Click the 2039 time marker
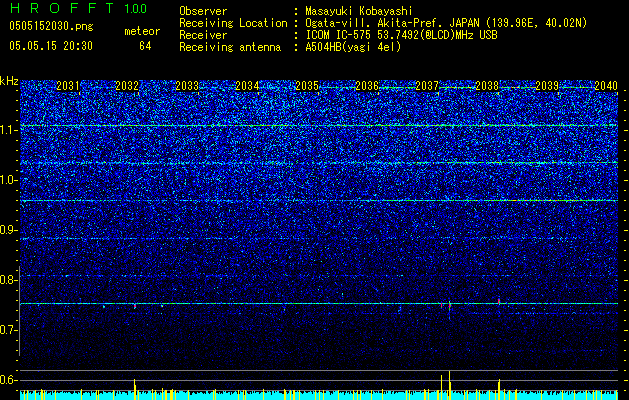 coord(547,86)
